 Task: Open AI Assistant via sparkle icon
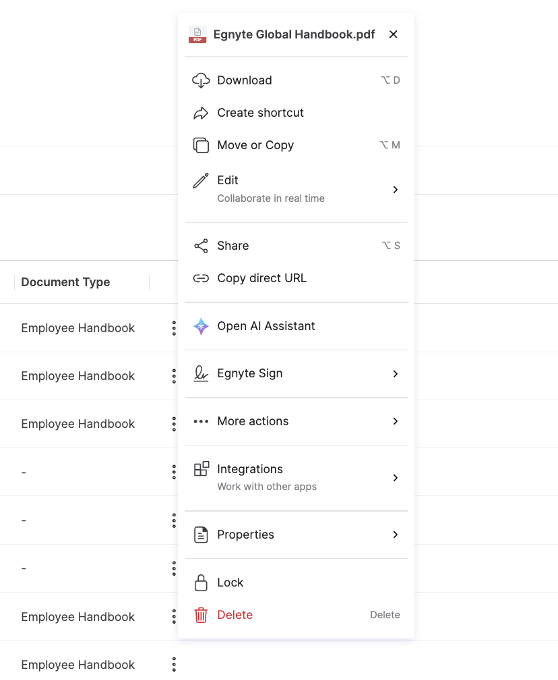pyautogui.click(x=201, y=326)
